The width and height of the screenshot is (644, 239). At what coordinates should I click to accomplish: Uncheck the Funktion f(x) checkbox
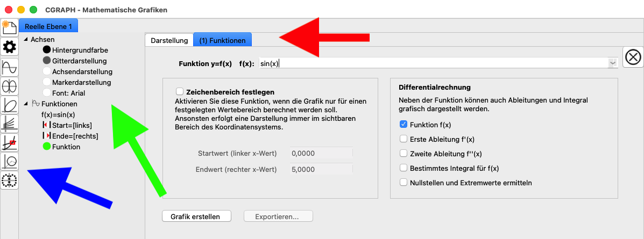[x=404, y=124]
